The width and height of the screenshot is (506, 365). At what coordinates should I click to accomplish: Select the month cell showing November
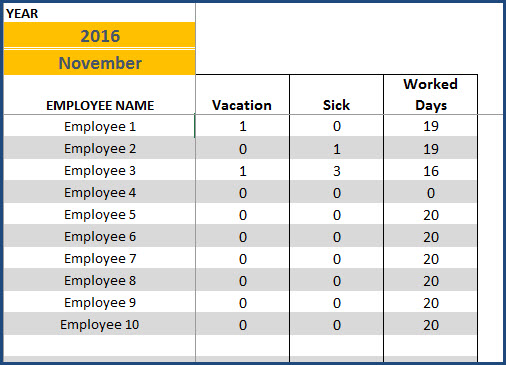click(100, 63)
